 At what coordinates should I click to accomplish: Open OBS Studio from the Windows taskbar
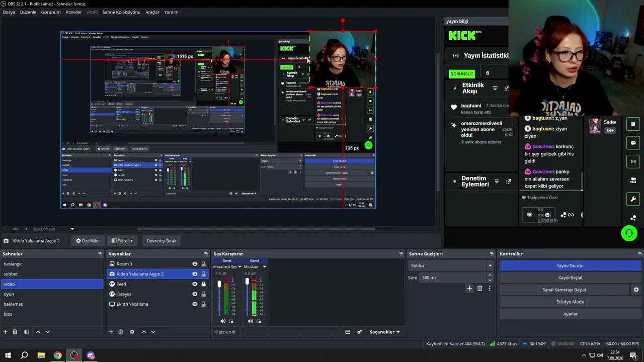coord(74,355)
